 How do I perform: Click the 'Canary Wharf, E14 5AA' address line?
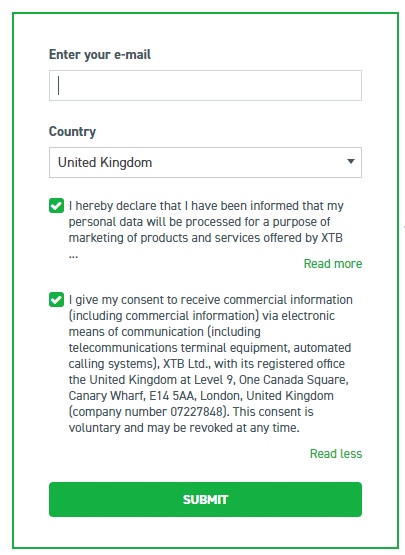point(131,396)
